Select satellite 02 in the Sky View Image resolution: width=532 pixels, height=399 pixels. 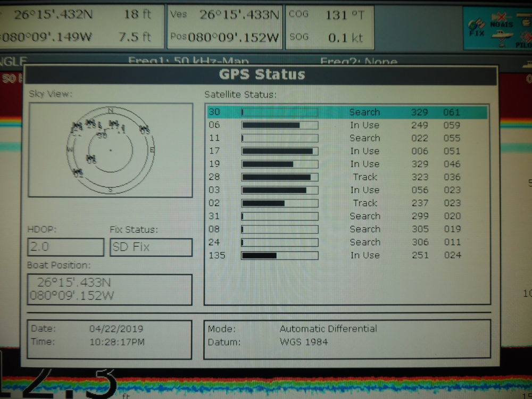[78, 172]
